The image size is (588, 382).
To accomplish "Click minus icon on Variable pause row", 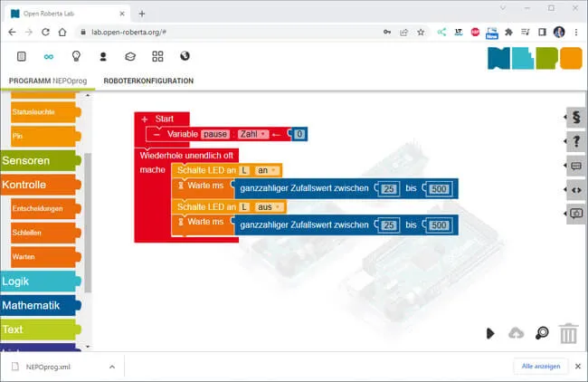I will pyautogui.click(x=156, y=134).
